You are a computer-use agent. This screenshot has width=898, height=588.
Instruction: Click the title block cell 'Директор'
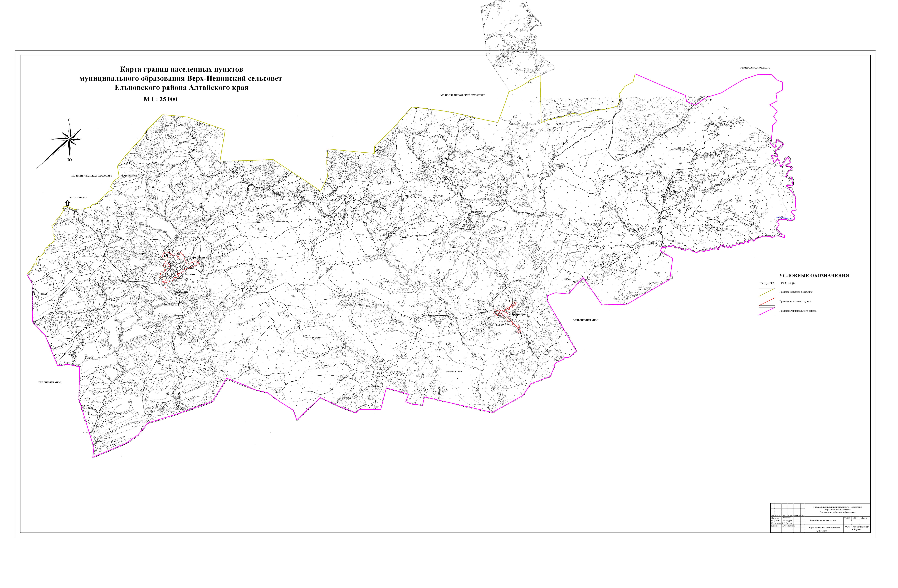(775, 518)
